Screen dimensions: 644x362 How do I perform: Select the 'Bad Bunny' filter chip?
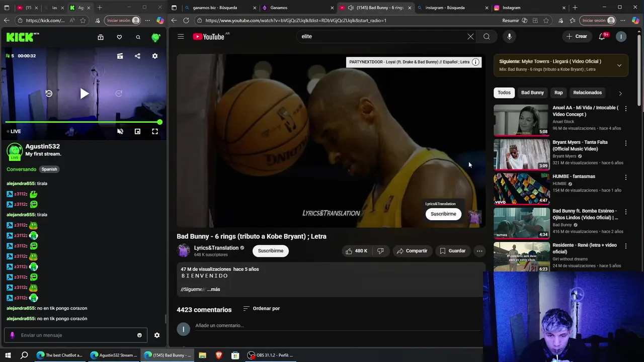point(532,93)
